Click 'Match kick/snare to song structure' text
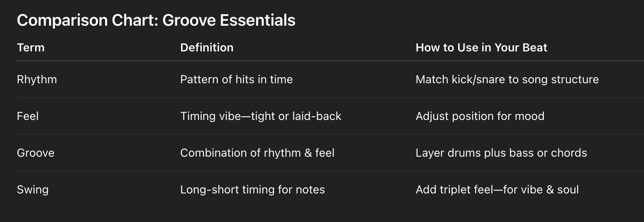Screen dimensions: 644x222 pyautogui.click(x=507, y=80)
